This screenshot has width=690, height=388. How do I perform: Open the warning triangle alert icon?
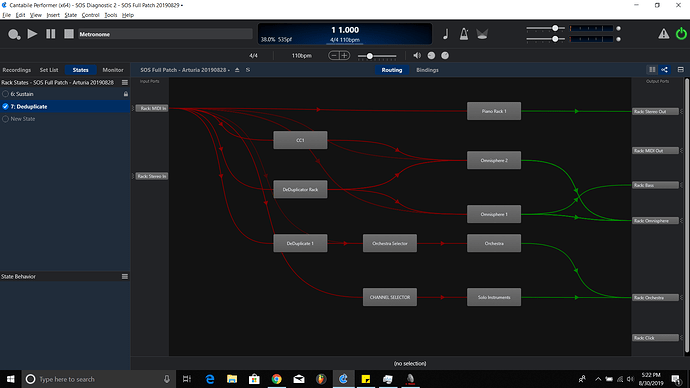point(664,34)
